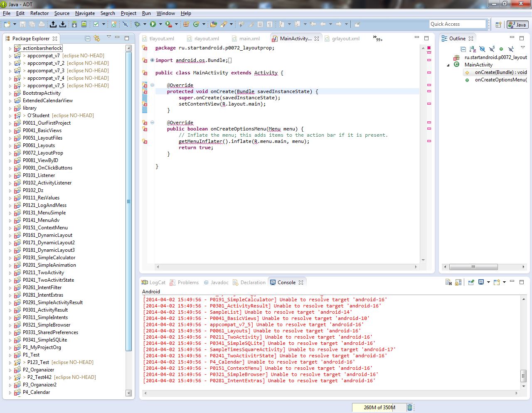This screenshot has height=413, width=532.
Task: Click the Save toolbar icon
Action: pyautogui.click(x=23, y=24)
